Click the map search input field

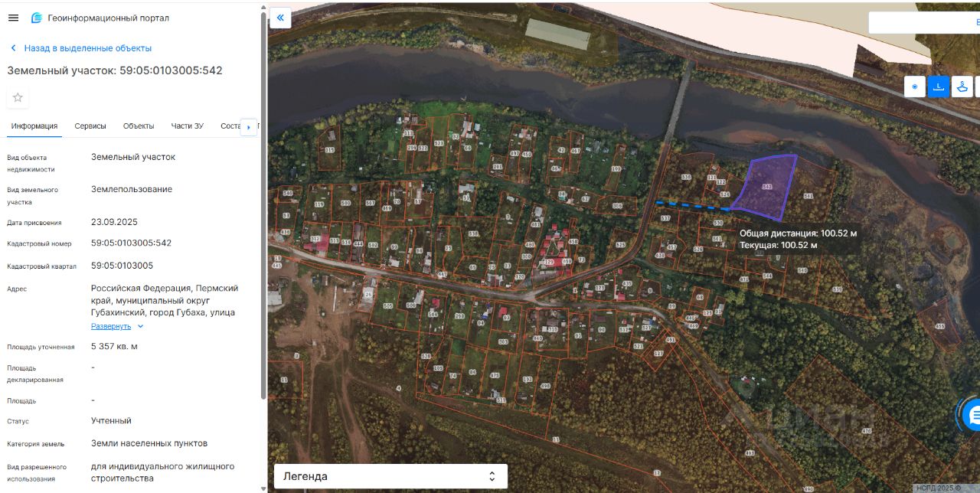coord(924,23)
